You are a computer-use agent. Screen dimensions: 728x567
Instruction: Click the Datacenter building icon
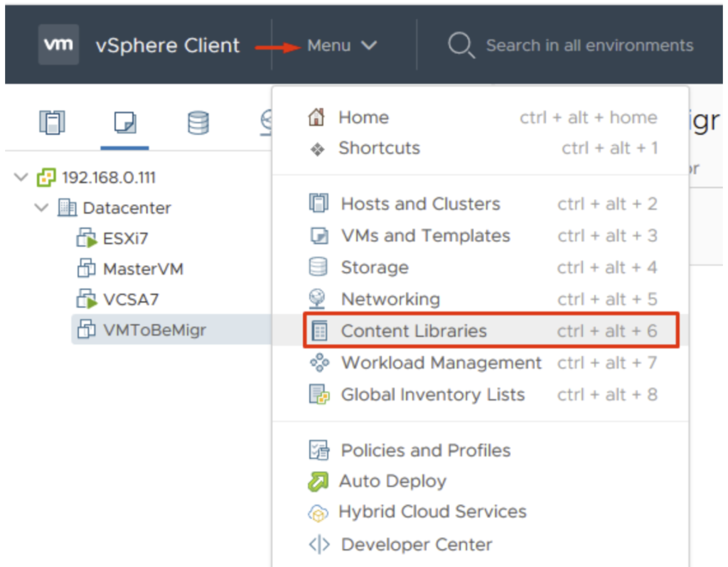[67, 207]
